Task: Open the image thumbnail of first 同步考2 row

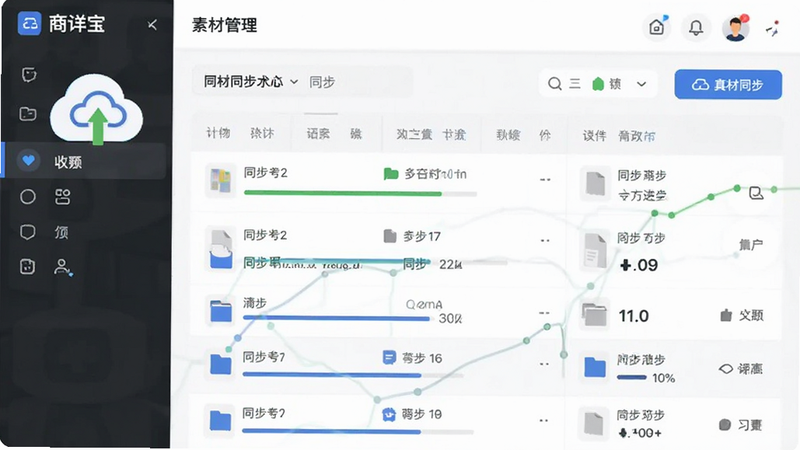Action: point(221,180)
